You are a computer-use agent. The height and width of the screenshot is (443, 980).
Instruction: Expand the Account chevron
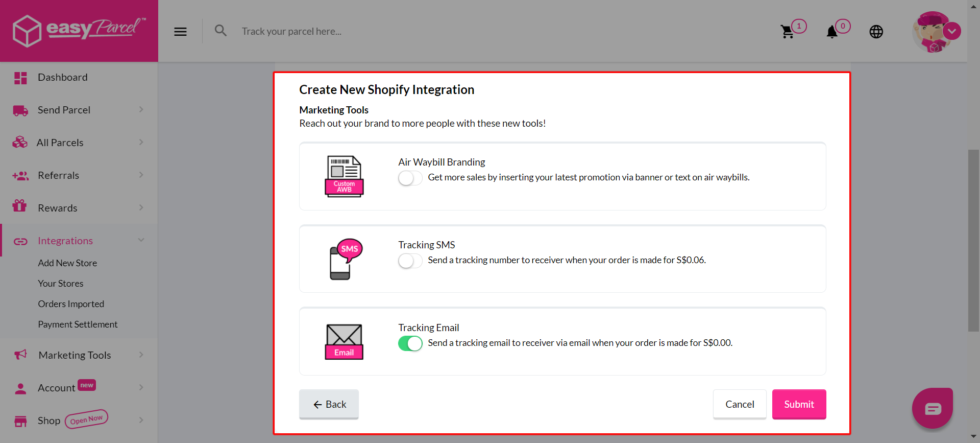141,387
